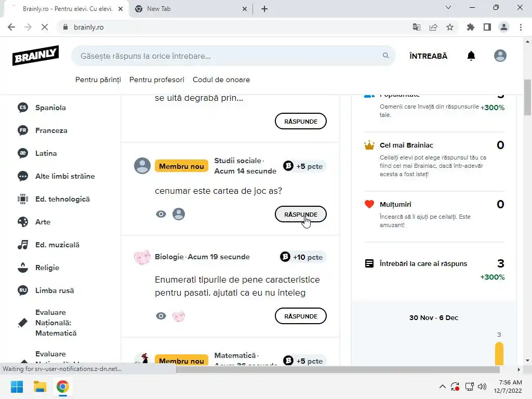Image resolution: width=532 pixels, height=399 pixels.
Task: Switch to the New Tab tab
Action: click(191, 9)
